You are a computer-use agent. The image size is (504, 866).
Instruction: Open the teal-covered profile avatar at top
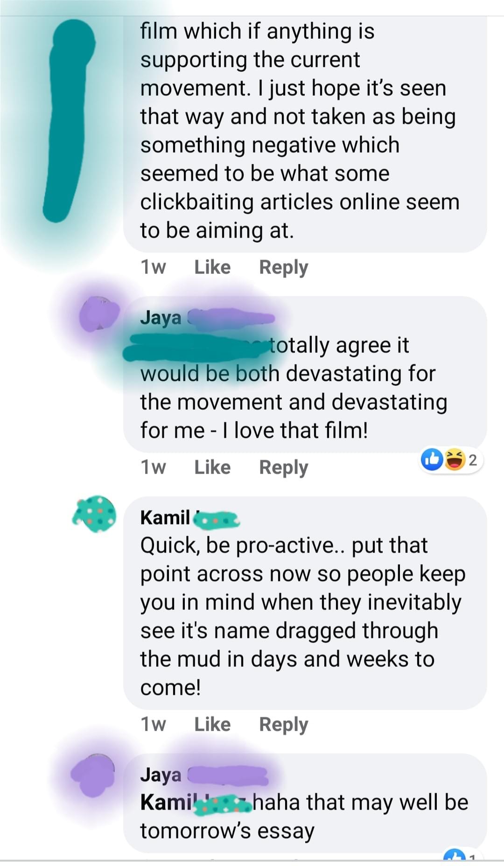point(69,121)
